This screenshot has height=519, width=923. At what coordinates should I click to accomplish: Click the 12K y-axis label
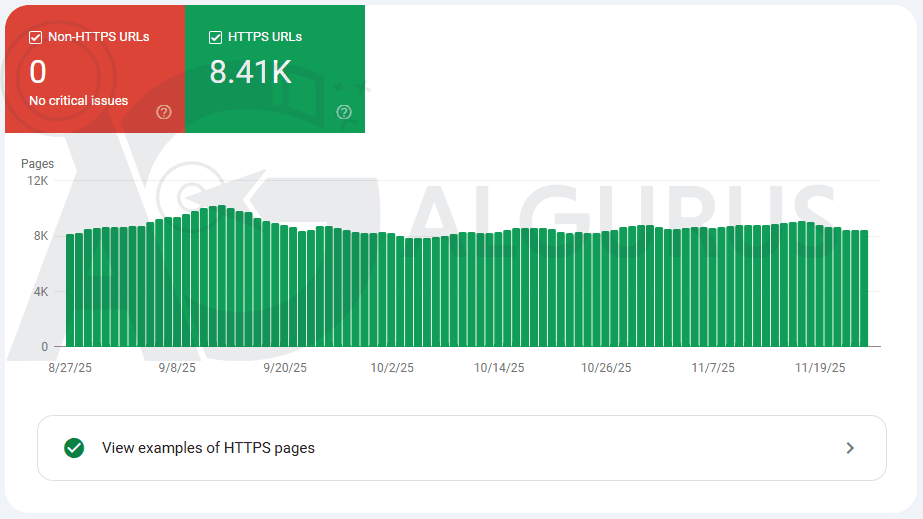(38, 181)
